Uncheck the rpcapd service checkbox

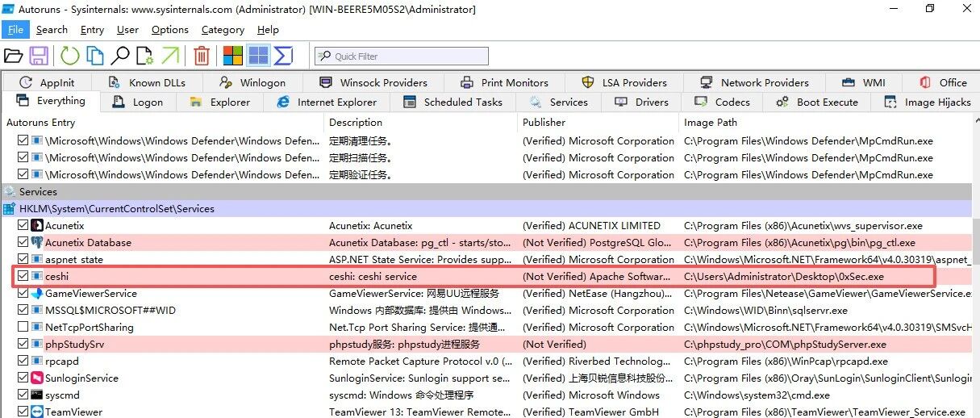coord(23,362)
